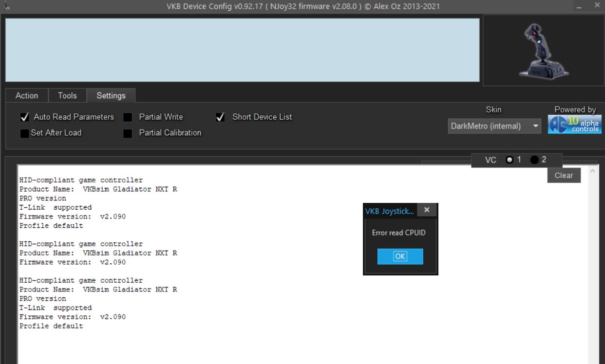This screenshot has height=364, width=605.
Task: Select VC radio option 2
Action: pos(534,160)
